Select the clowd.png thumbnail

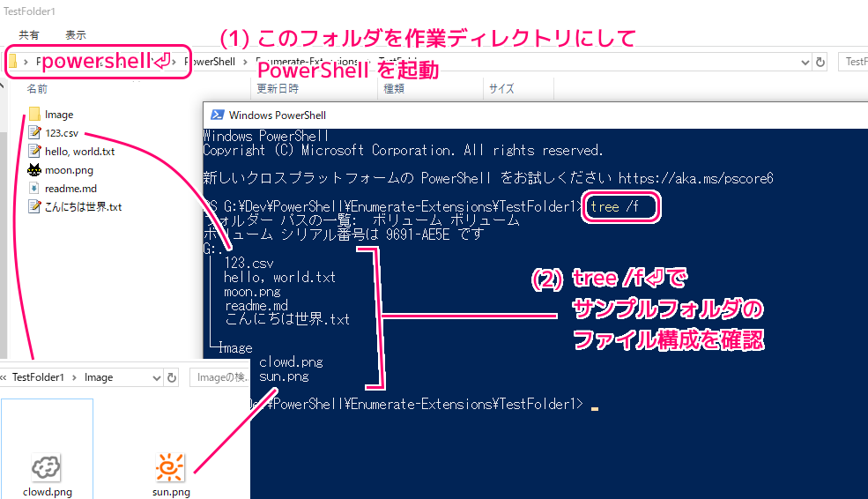click(x=47, y=468)
